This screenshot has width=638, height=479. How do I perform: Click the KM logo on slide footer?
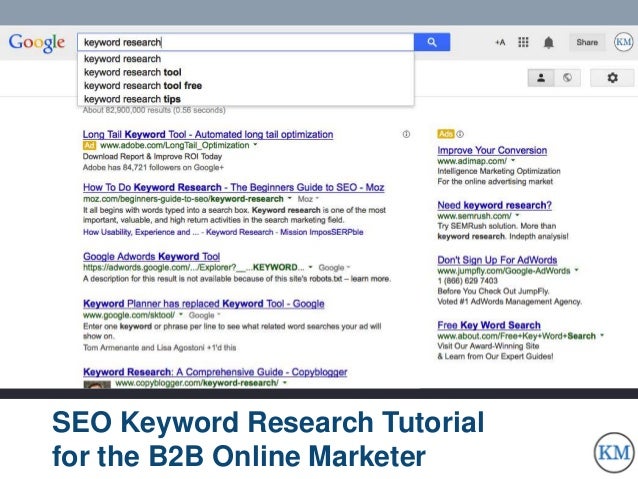[x=614, y=453]
